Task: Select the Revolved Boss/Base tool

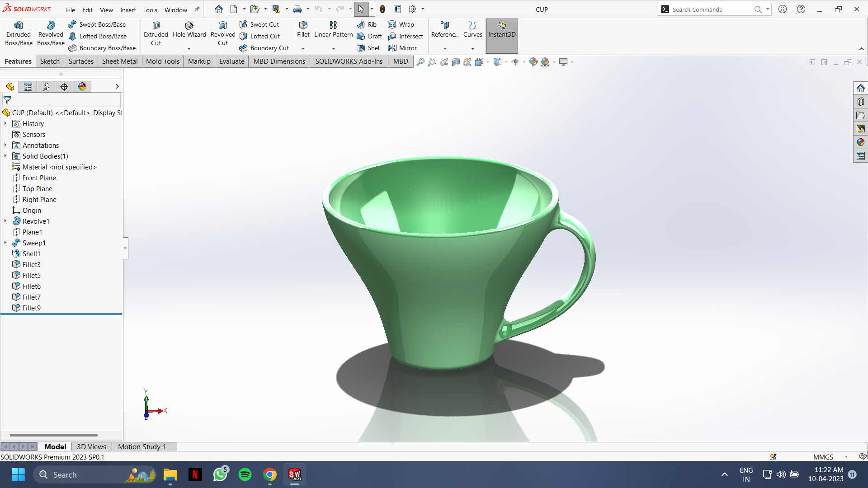Action: pyautogui.click(x=51, y=34)
